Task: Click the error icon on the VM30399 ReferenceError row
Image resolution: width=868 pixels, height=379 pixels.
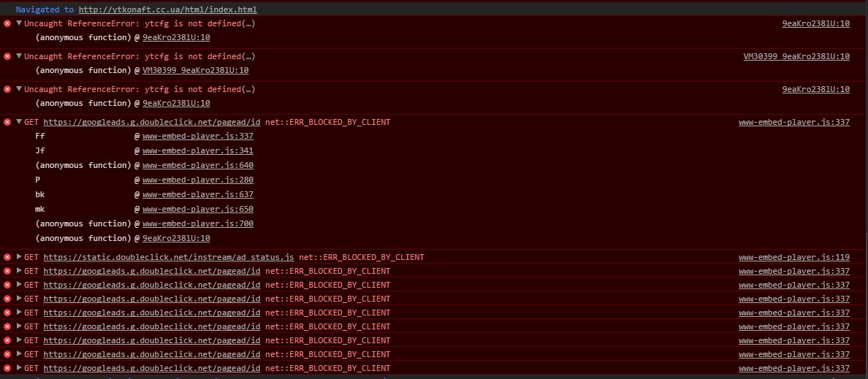Action: click(7, 57)
